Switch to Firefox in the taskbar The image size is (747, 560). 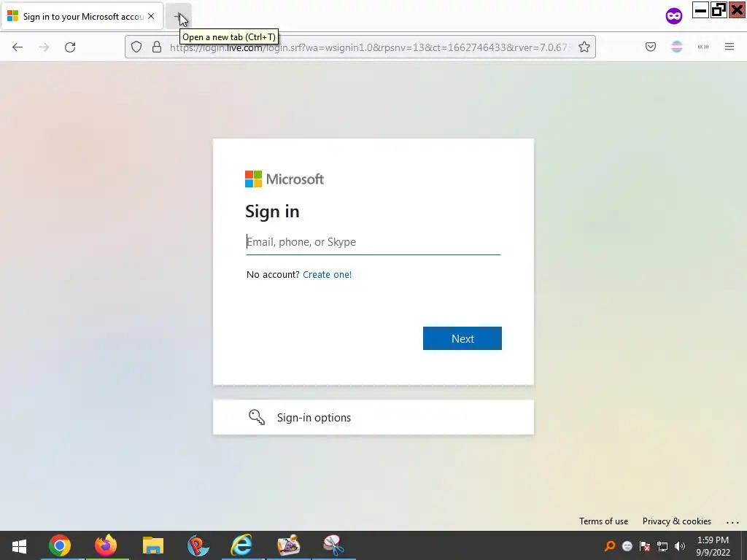106,545
